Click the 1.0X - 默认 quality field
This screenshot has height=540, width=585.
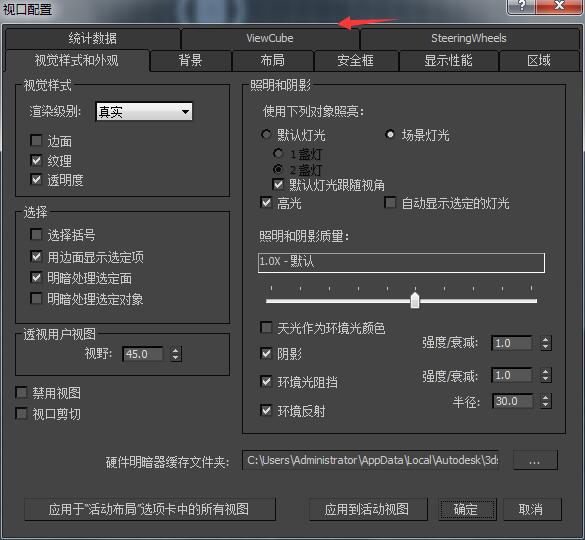point(401,262)
